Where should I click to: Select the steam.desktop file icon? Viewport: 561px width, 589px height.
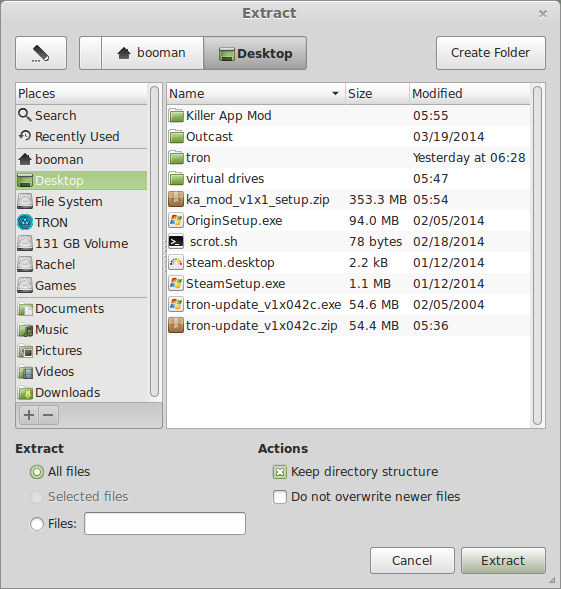click(176, 263)
